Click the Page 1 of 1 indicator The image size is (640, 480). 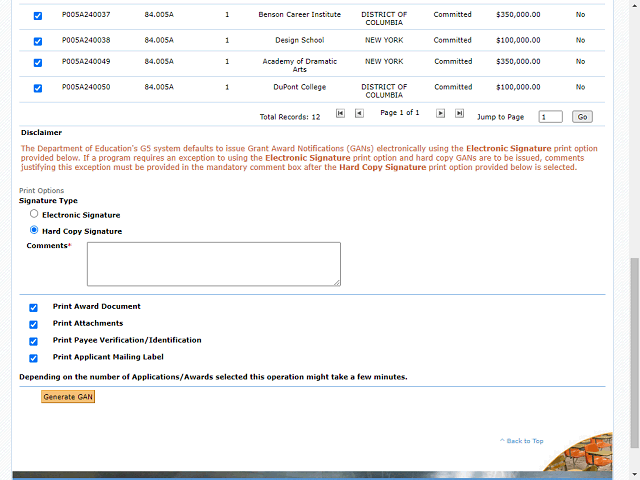[400, 113]
